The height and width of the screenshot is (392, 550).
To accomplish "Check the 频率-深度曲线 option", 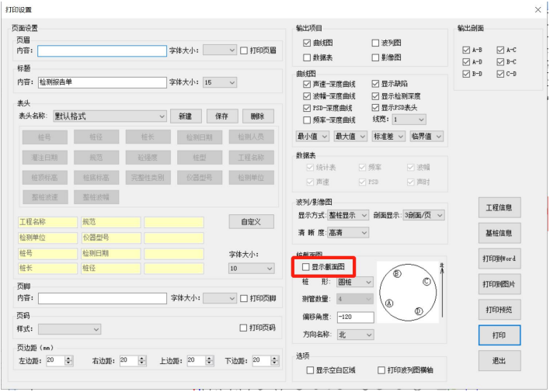I will coord(307,120).
